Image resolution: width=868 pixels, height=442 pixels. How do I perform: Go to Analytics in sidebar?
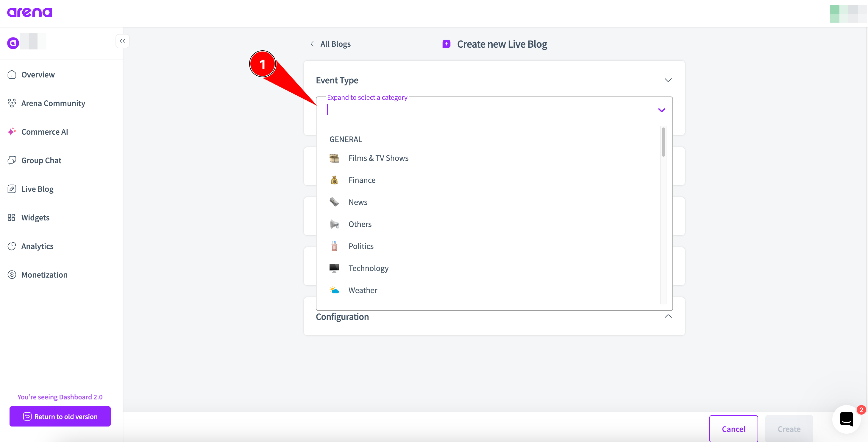[37, 246]
